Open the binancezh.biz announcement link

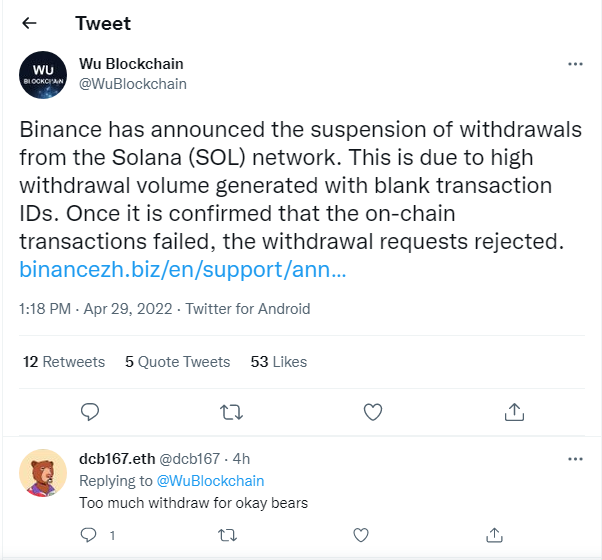tap(183, 269)
